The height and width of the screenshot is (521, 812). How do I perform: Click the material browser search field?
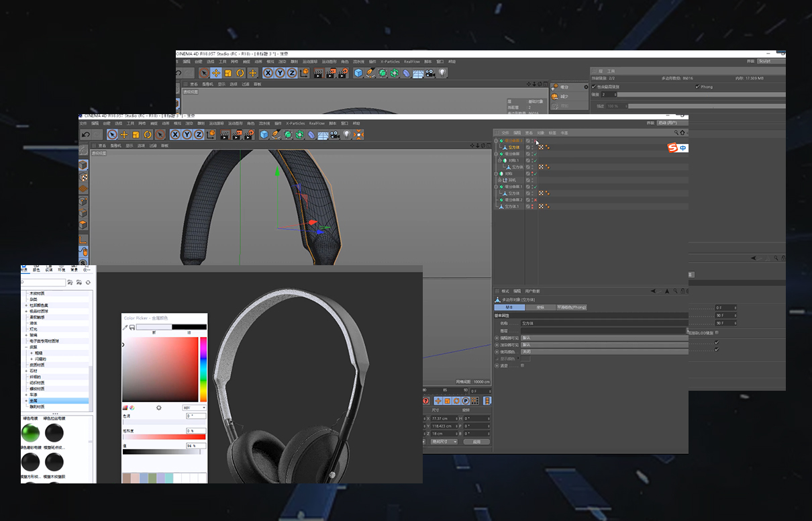44,283
